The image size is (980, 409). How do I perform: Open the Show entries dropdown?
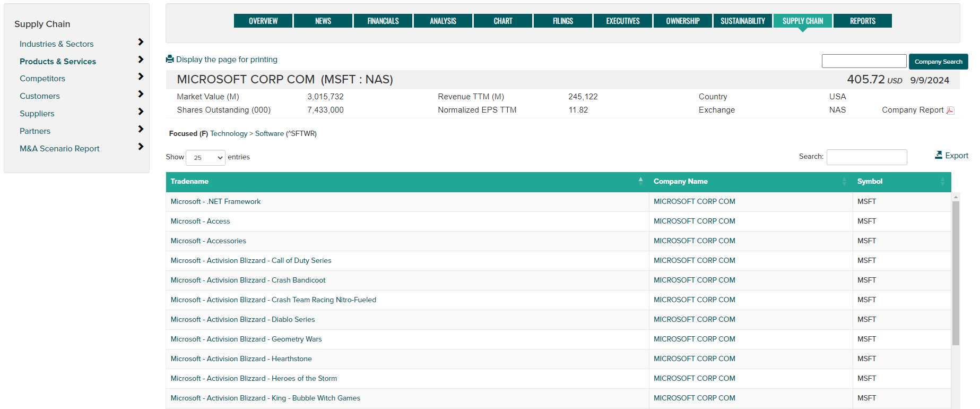pos(205,158)
